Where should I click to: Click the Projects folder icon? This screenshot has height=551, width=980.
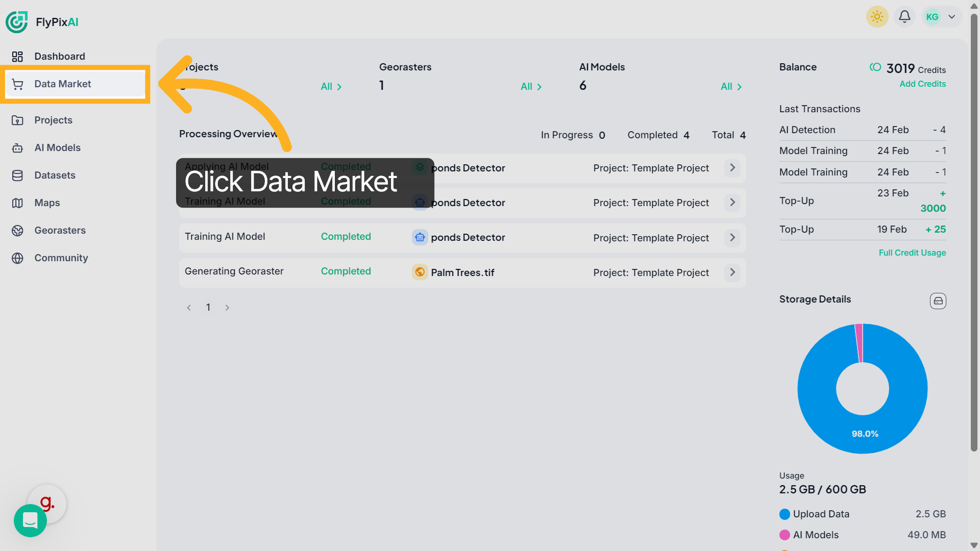17,120
